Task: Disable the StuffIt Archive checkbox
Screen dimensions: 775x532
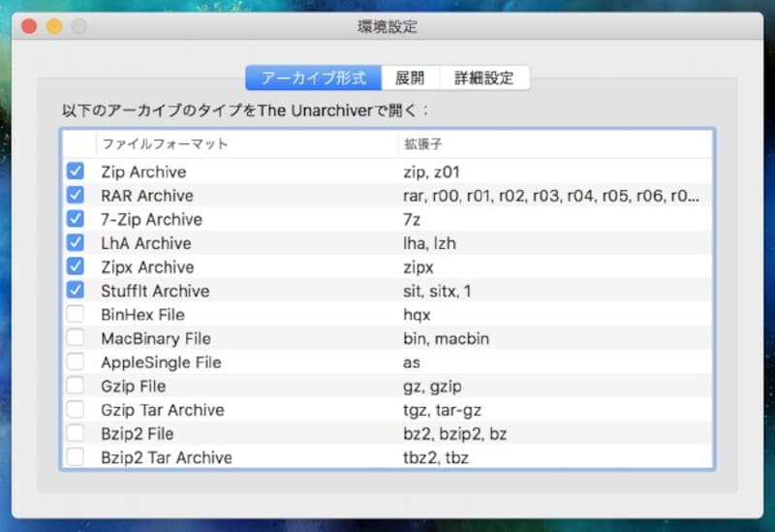Action: coord(76,291)
